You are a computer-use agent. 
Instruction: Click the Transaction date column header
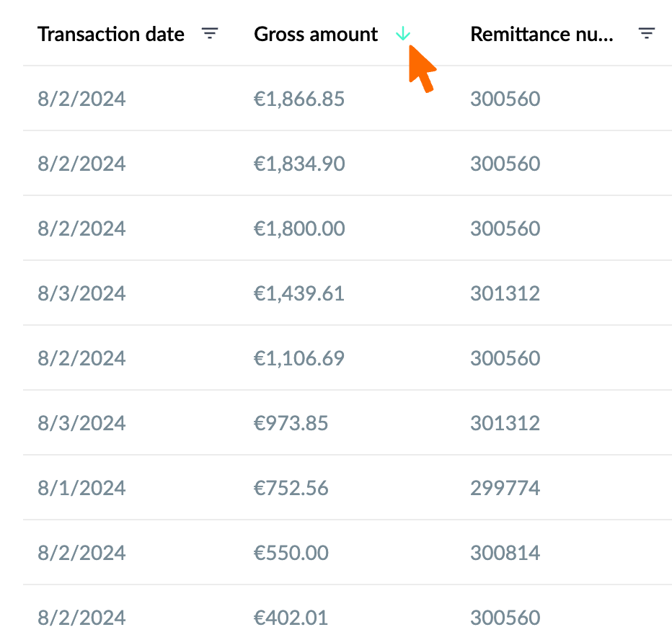coord(111,35)
